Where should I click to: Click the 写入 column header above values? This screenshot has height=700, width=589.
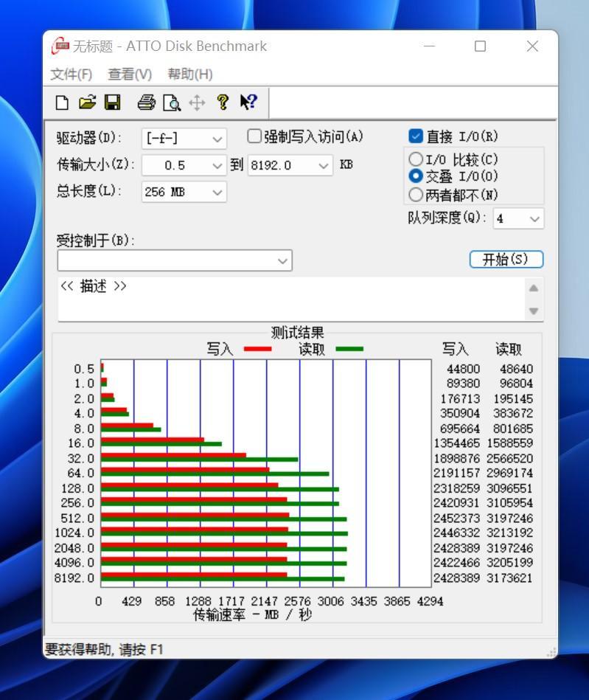tap(456, 349)
